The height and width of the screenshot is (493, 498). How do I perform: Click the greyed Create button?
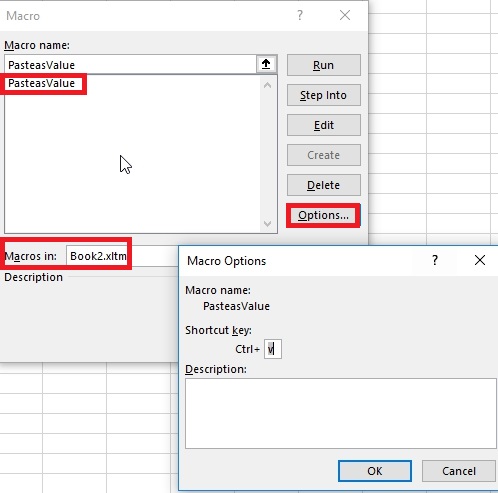[x=324, y=155]
